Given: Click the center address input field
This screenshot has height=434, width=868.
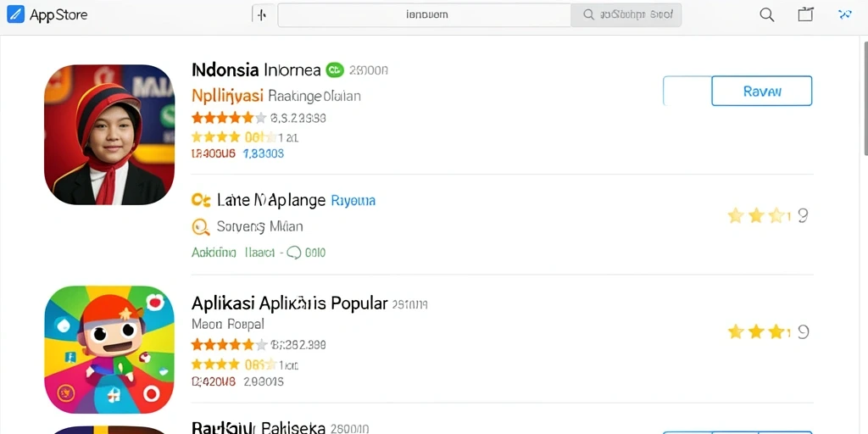Looking at the screenshot, I should coord(424,15).
